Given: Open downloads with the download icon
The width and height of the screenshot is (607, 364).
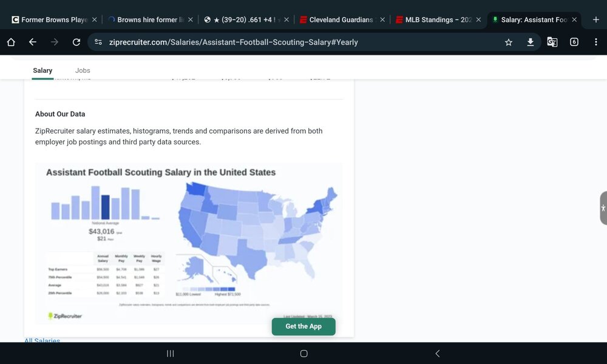Looking at the screenshot, I should pyautogui.click(x=531, y=42).
